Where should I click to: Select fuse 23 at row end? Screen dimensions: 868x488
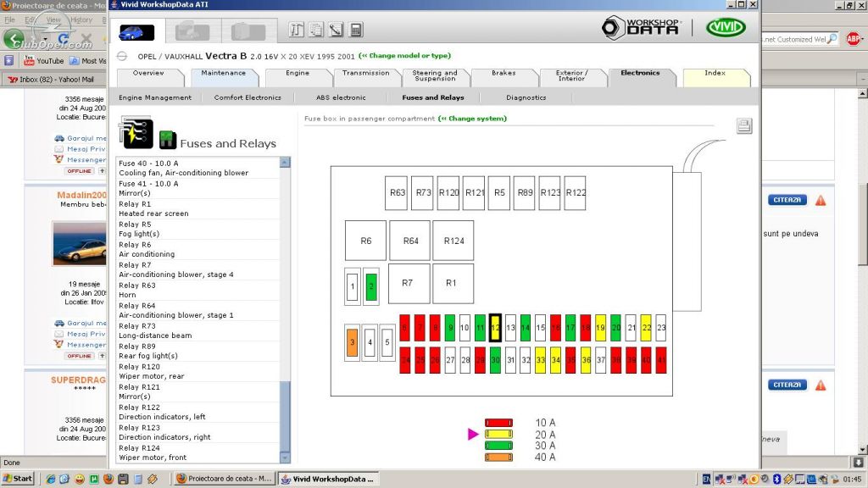tap(661, 328)
